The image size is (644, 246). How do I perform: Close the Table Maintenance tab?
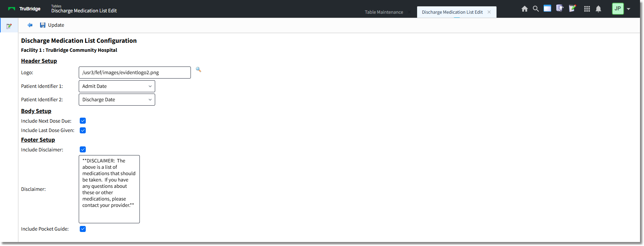(409, 12)
